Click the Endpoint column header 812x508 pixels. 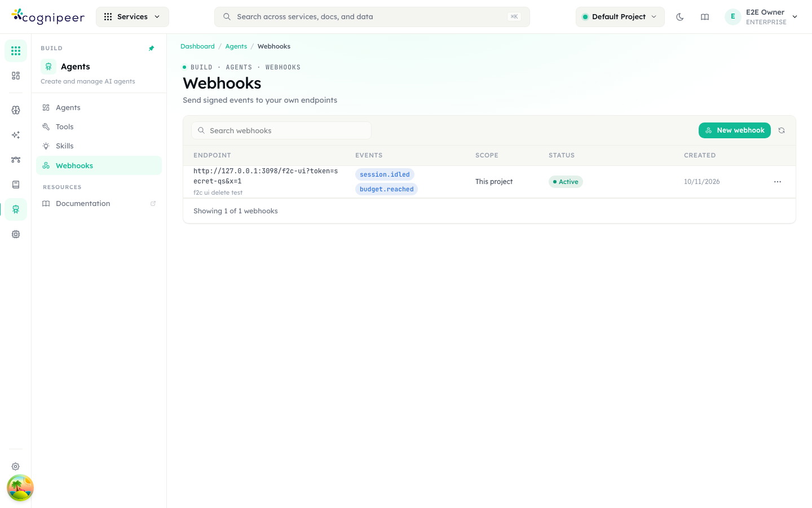[x=212, y=155]
